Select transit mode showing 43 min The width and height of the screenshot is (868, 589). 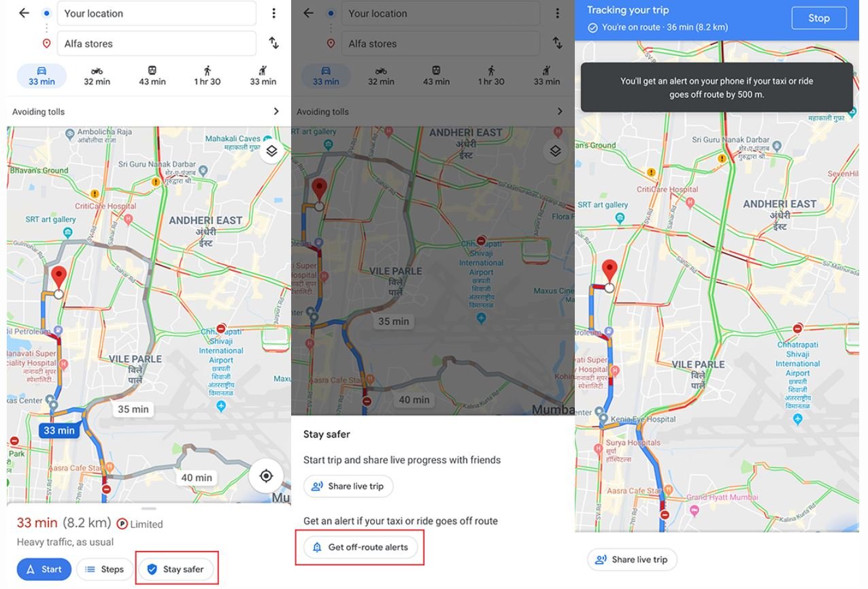point(152,75)
